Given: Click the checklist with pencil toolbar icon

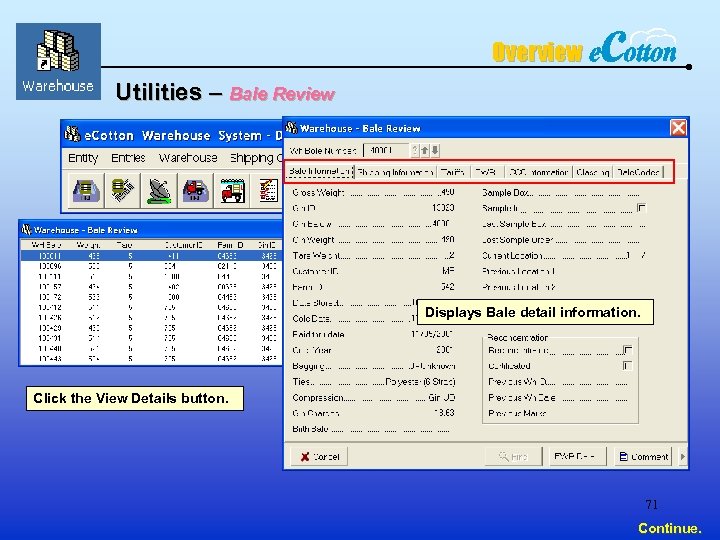Looking at the screenshot, I should [267, 191].
